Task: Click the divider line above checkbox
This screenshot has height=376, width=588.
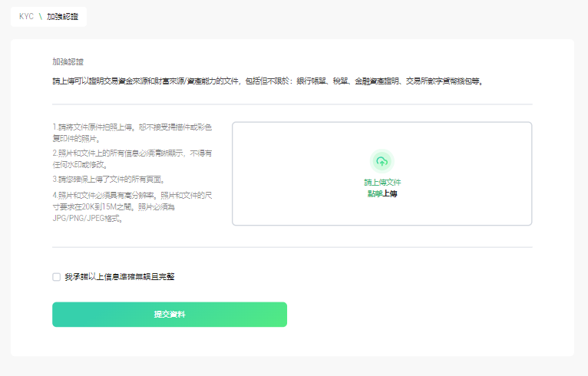Action: point(292,247)
